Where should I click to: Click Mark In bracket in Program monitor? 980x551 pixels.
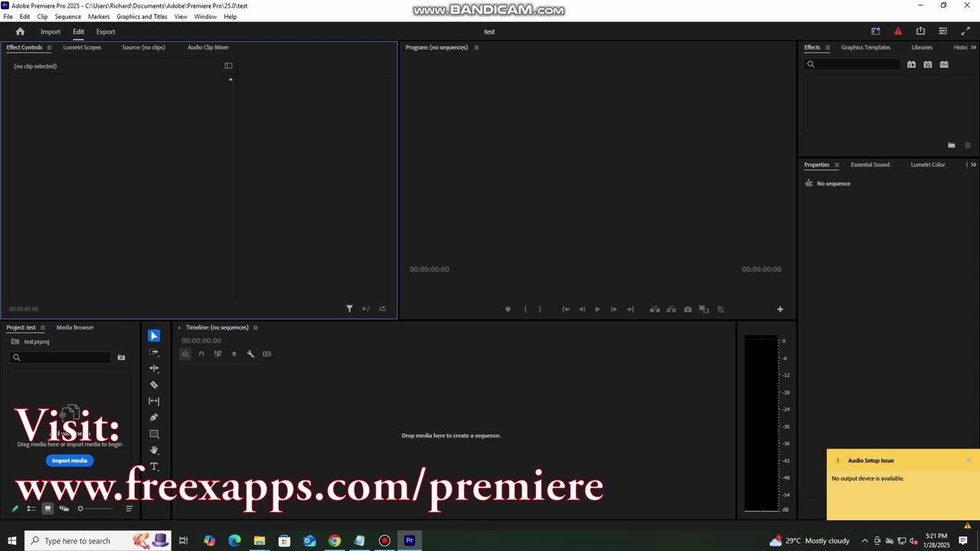[x=525, y=309]
